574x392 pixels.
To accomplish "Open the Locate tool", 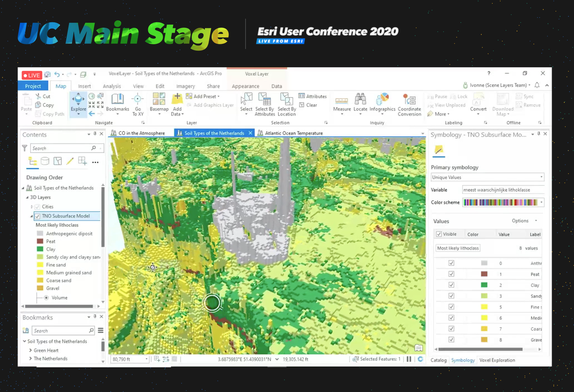I will [360, 103].
